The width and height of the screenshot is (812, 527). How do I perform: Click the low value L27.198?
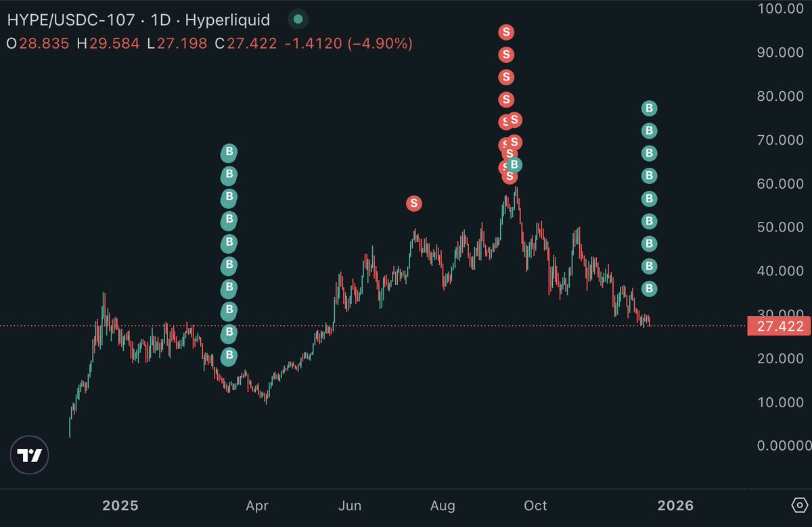point(178,44)
